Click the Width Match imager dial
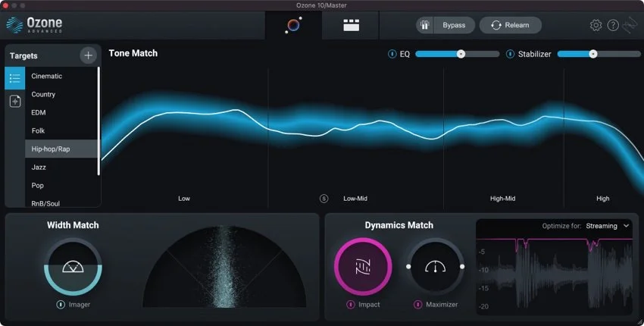 point(73,267)
